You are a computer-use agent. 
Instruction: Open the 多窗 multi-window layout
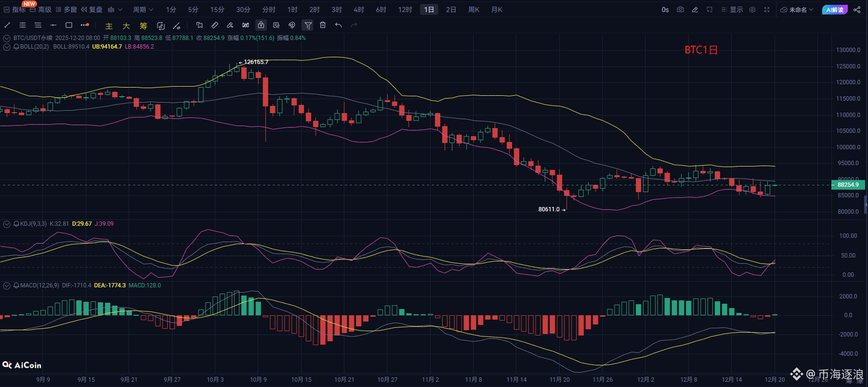pyautogui.click(x=66, y=10)
